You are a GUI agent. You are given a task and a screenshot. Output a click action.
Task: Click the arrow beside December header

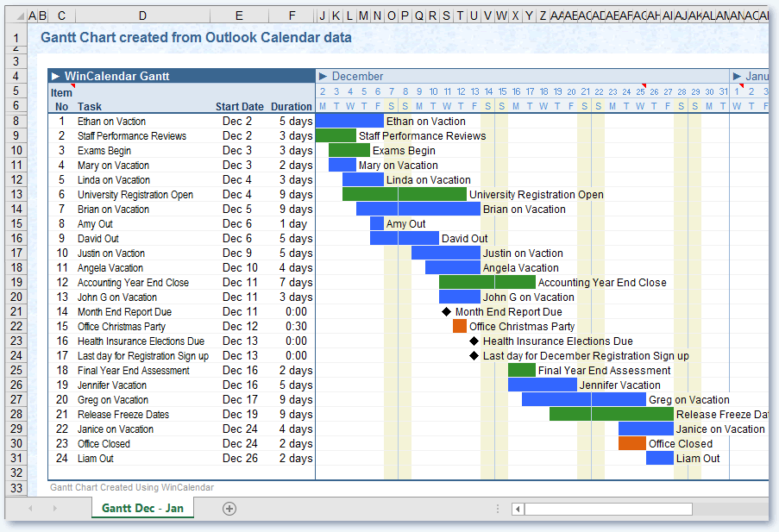pyautogui.click(x=324, y=77)
